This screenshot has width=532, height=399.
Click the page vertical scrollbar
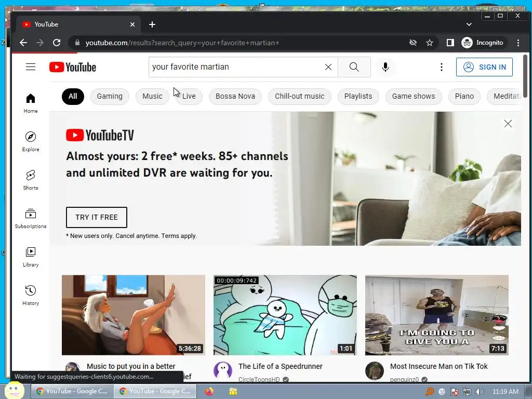(x=525, y=76)
